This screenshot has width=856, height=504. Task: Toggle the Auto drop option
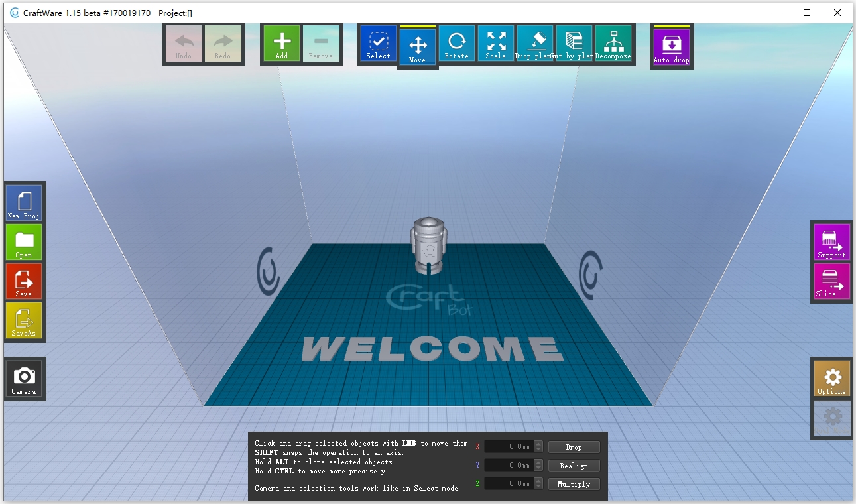click(x=672, y=47)
